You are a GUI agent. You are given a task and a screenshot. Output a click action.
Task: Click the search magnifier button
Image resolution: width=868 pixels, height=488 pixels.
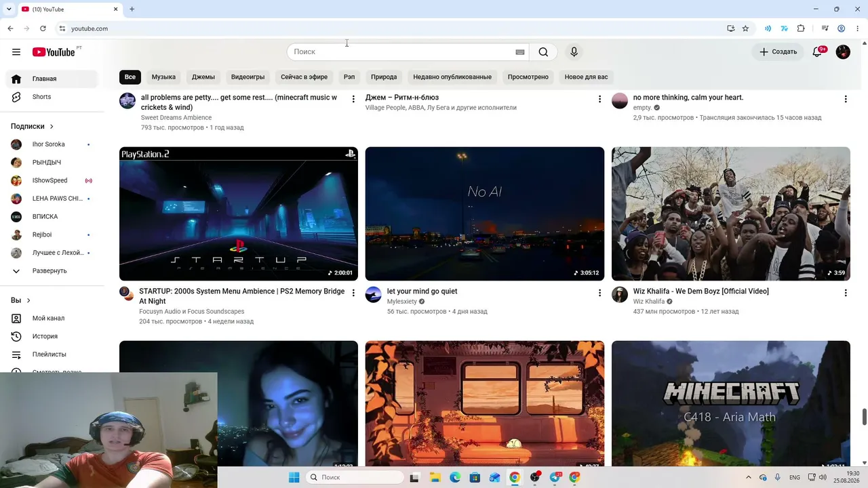point(543,52)
